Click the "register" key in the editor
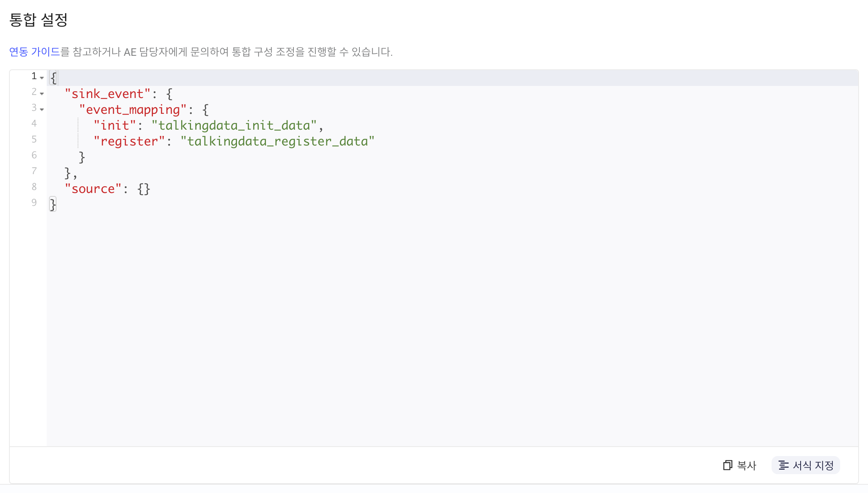Image resolution: width=868 pixels, height=493 pixels. coord(129,141)
